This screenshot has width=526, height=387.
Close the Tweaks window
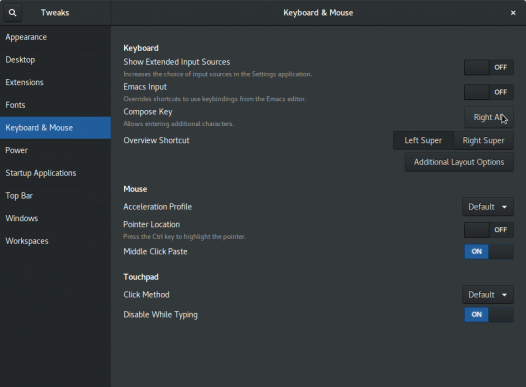pos(513,13)
